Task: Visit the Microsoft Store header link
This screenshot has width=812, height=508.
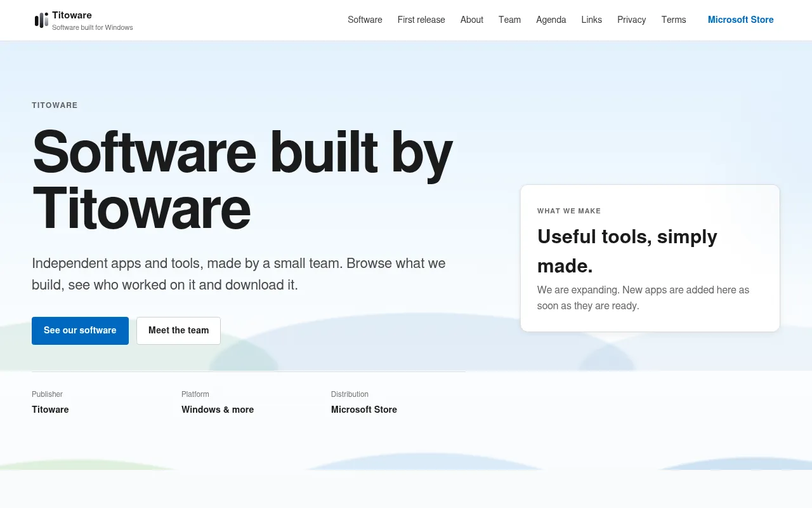Action: (741, 20)
